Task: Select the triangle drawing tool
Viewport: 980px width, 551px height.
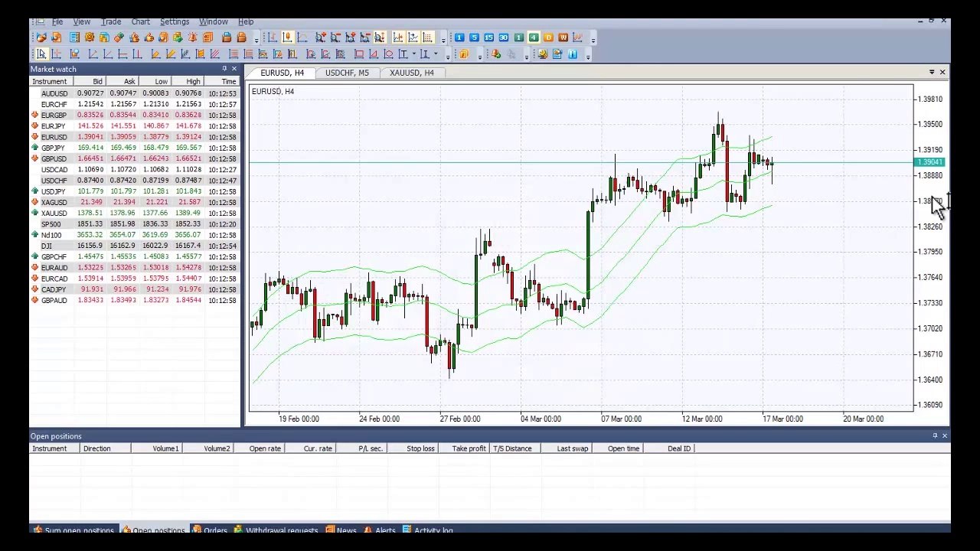Action: pyautogui.click(x=374, y=54)
